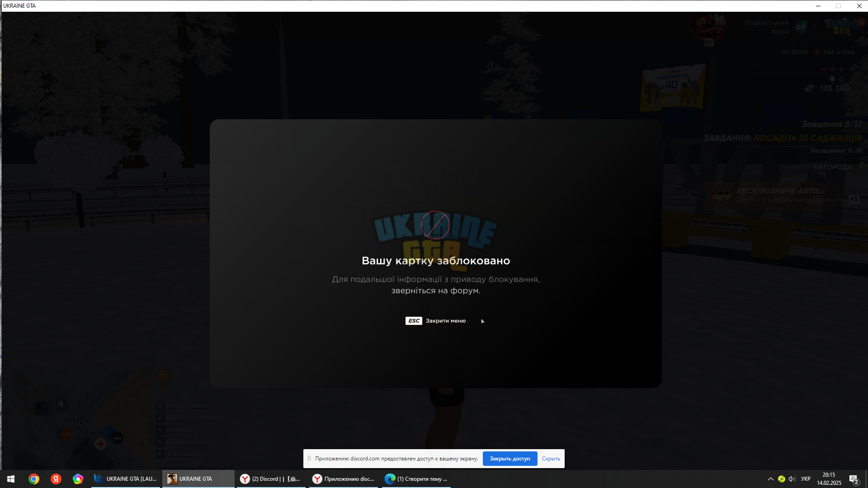868x488 pixels.
Task: Switch to UKRAINE GTA launcher taskbar item
Action: [126, 479]
